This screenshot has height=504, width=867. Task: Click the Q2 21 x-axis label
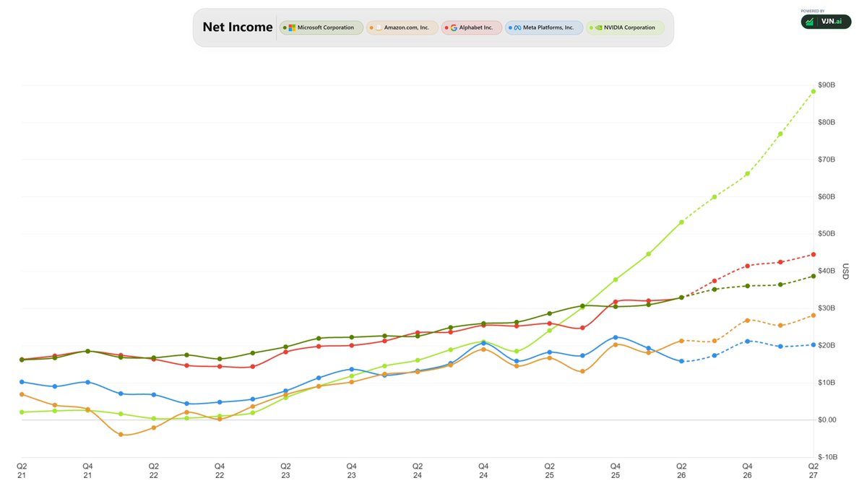(22, 470)
